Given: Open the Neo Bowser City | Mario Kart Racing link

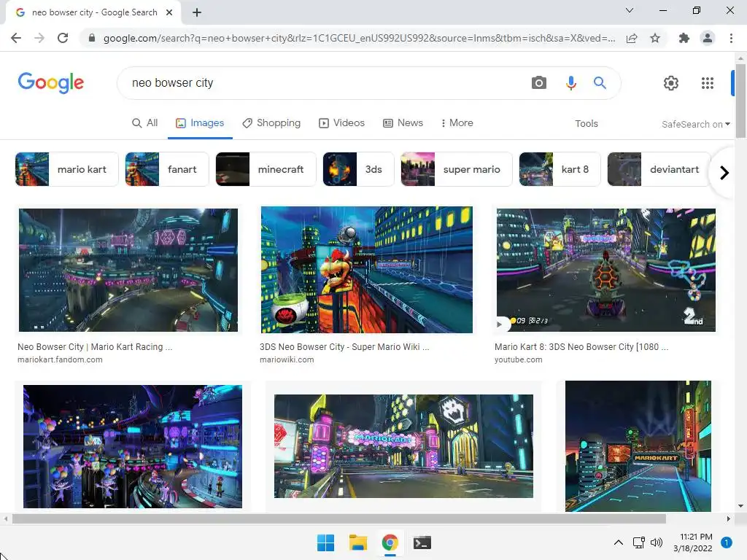Looking at the screenshot, I should (x=95, y=346).
